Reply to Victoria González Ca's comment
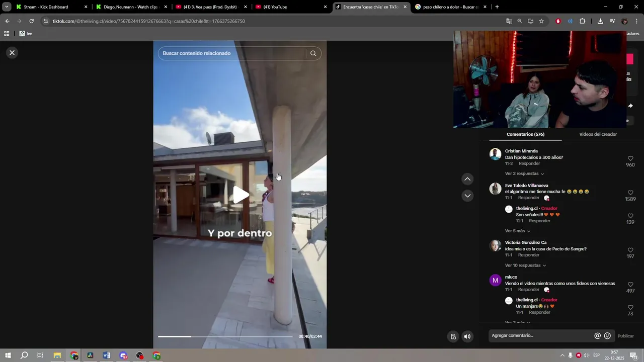Image resolution: width=644 pixels, height=362 pixels. coord(529,255)
